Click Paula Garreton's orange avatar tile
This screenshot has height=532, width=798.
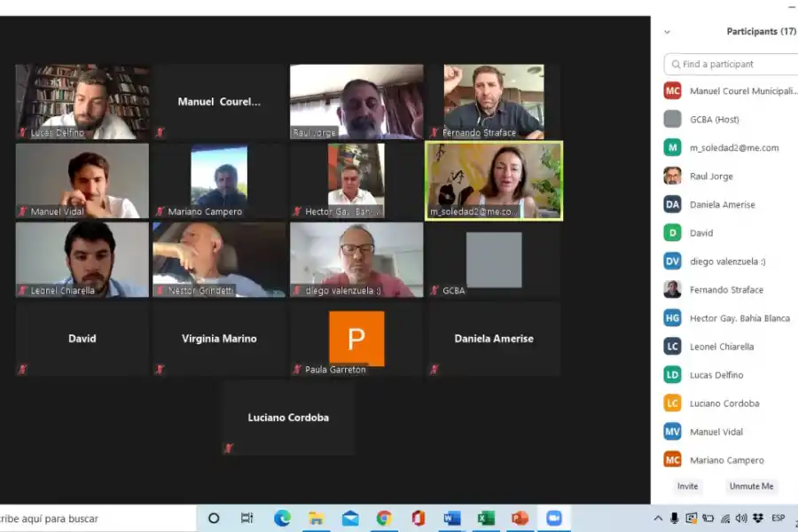[x=356, y=338]
